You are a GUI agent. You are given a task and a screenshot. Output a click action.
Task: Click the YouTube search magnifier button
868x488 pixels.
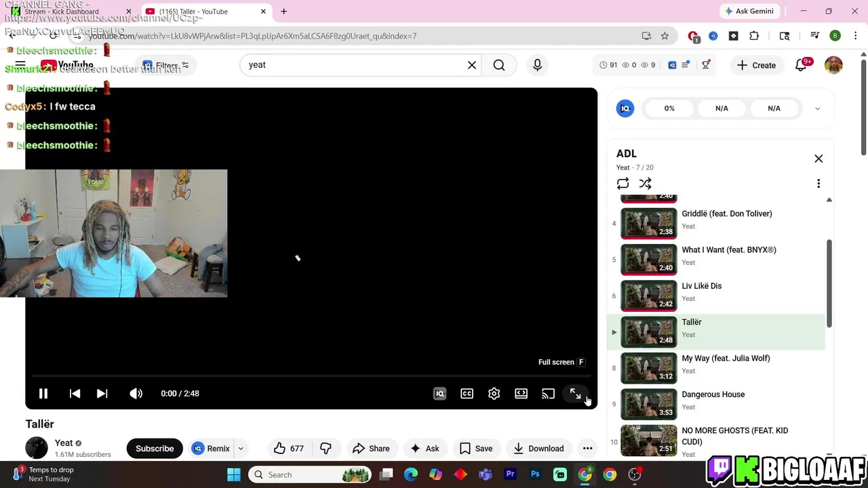click(499, 65)
